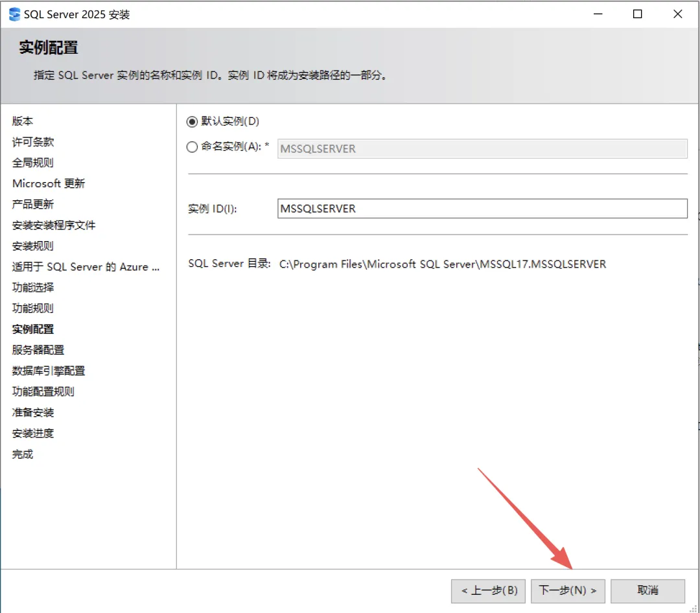Open the 全局规则 step in sidebar
This screenshot has width=700, height=613.
click(x=33, y=163)
